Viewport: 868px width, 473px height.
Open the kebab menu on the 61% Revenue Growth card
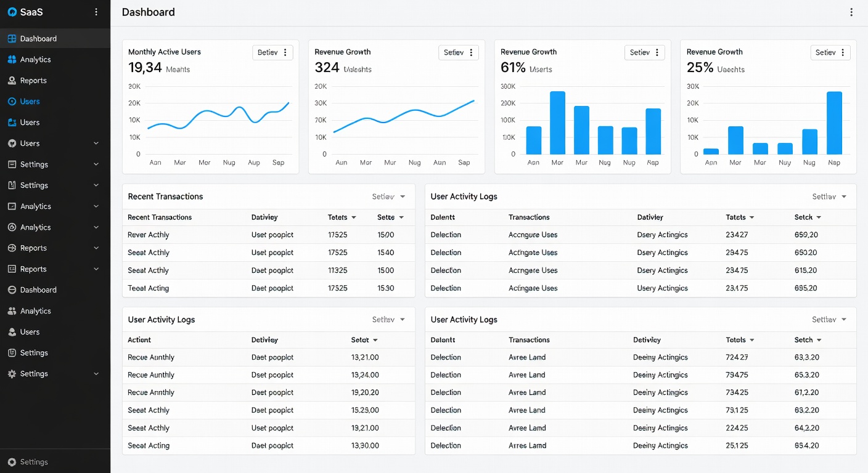click(657, 53)
